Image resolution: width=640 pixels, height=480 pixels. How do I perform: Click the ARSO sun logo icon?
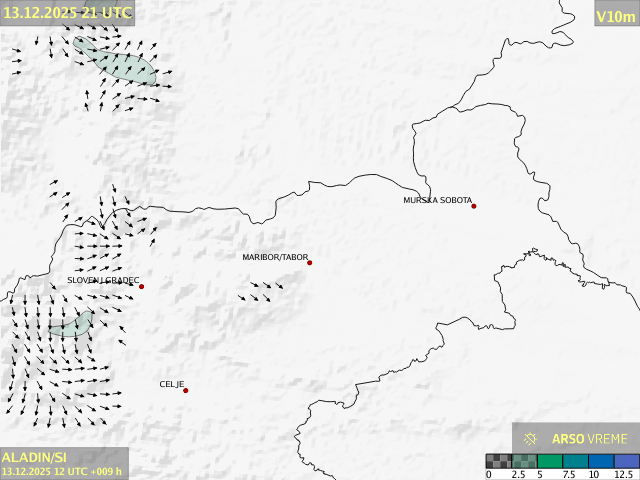coord(531,439)
